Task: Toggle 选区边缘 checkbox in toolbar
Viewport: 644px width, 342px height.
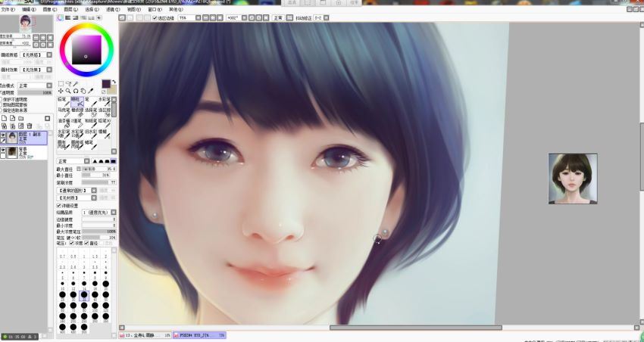Action: click(x=155, y=18)
